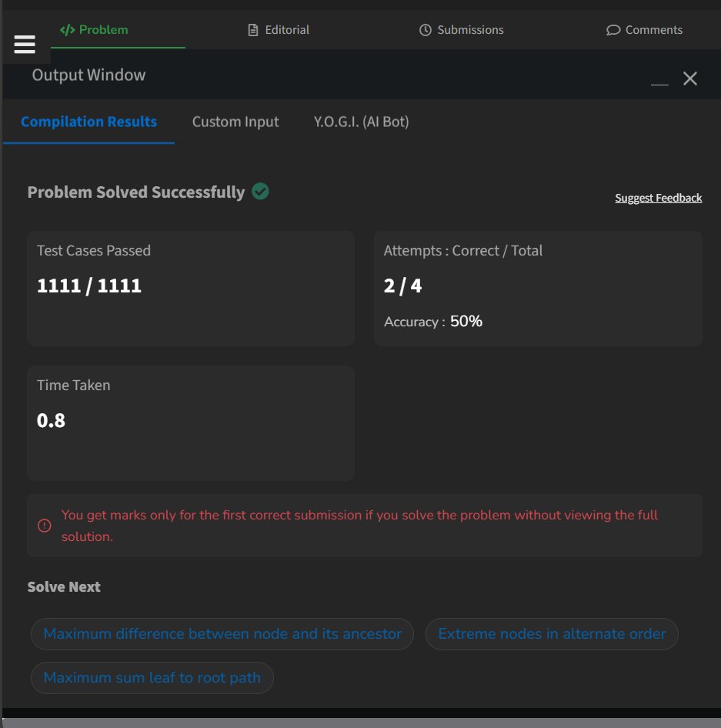The height and width of the screenshot is (728, 721).
Task: Open the hamburger menu icon
Action: (x=25, y=44)
